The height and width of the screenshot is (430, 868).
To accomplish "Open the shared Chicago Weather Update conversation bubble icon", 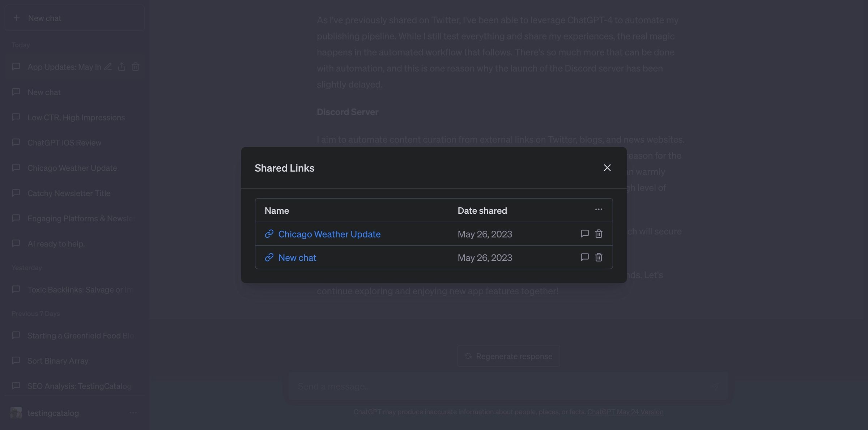I will 585,234.
